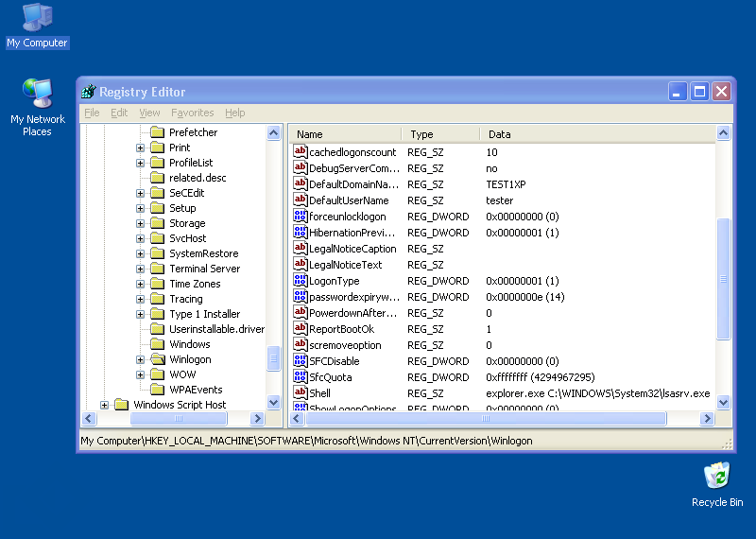Open the Help menu

click(x=234, y=113)
